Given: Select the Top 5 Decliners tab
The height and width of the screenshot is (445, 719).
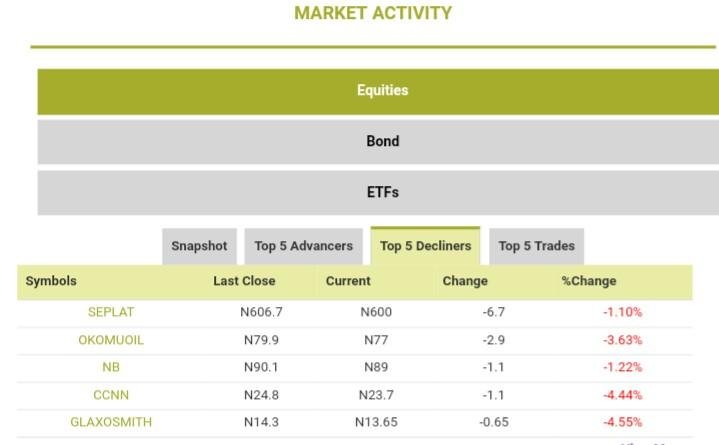Looking at the screenshot, I should click(426, 246).
